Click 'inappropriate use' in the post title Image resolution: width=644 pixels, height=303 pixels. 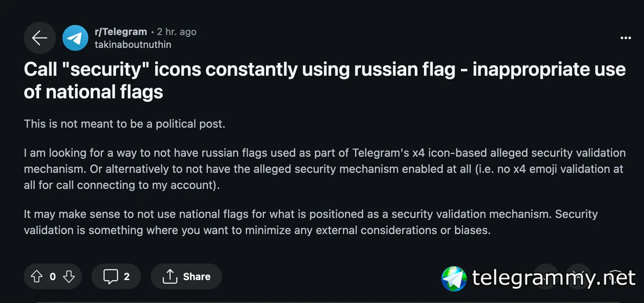tap(549, 69)
